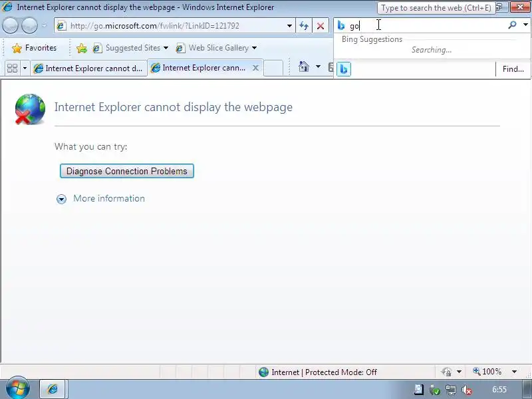Click the Bing logo in search box
This screenshot has width=532, height=399.
coord(341,25)
